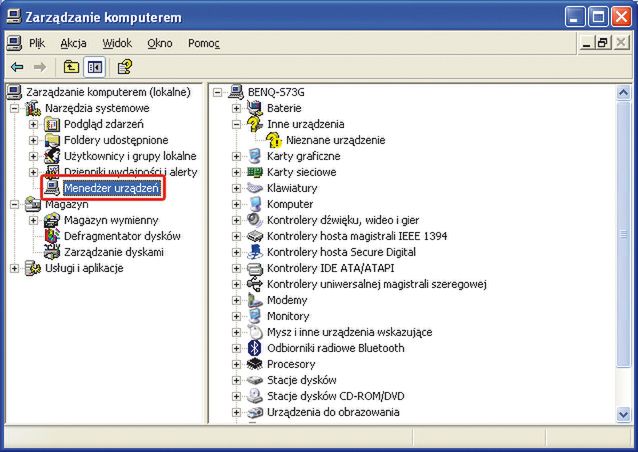Toggle the Show/Hide console tree icon

pyautogui.click(x=94, y=67)
